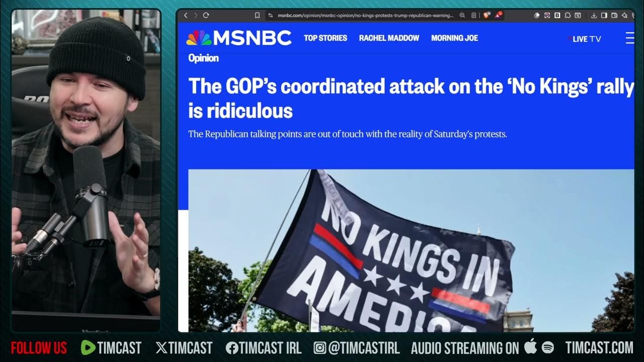Screen dimensions: 644x362
Task: Open the zoom magnifier icon in address bar
Action: pos(462,16)
